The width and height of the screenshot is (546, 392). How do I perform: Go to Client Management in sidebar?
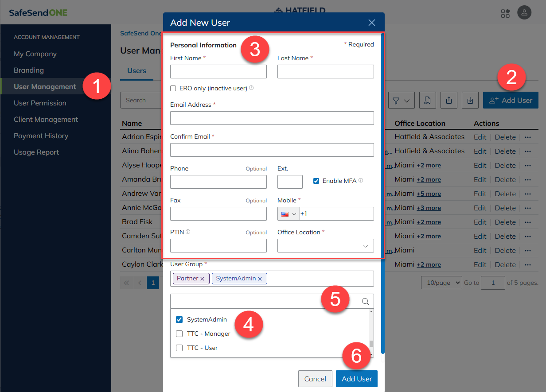tap(46, 120)
